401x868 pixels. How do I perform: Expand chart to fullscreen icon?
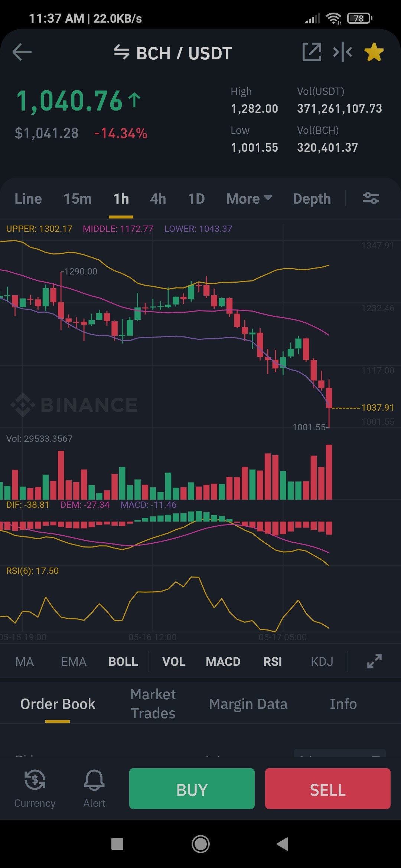coord(374,661)
